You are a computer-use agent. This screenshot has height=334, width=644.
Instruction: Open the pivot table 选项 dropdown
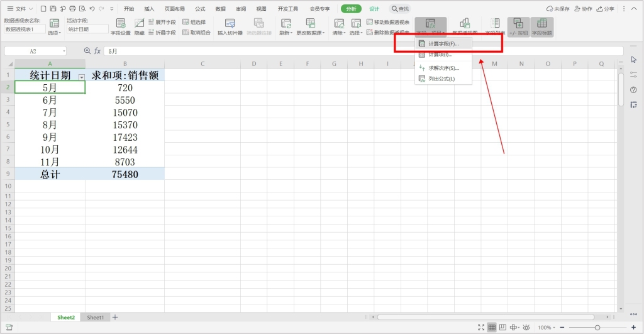[x=54, y=26]
